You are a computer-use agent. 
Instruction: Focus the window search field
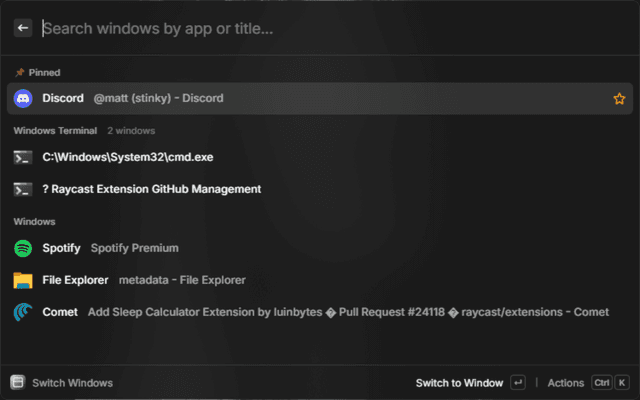tap(300, 28)
